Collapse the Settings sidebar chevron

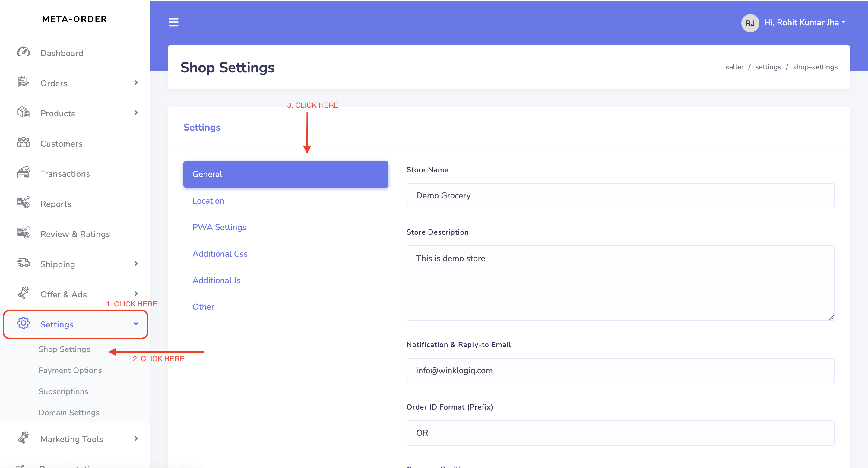[x=136, y=324]
